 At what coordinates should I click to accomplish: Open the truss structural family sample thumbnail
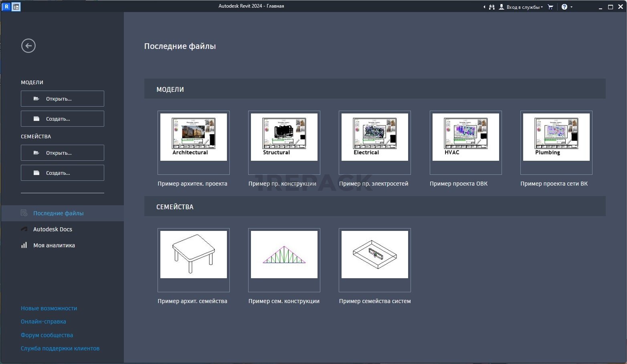(x=284, y=255)
